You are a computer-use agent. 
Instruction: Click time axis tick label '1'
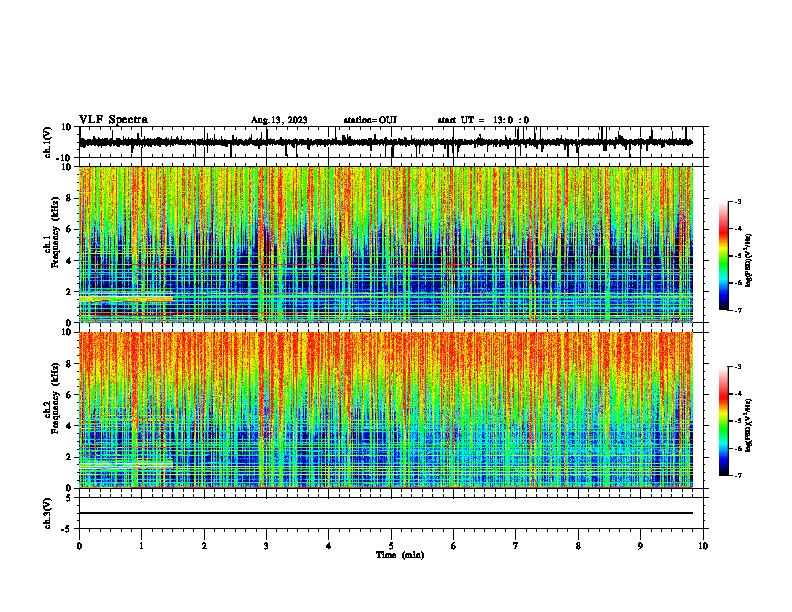pyautogui.click(x=141, y=546)
